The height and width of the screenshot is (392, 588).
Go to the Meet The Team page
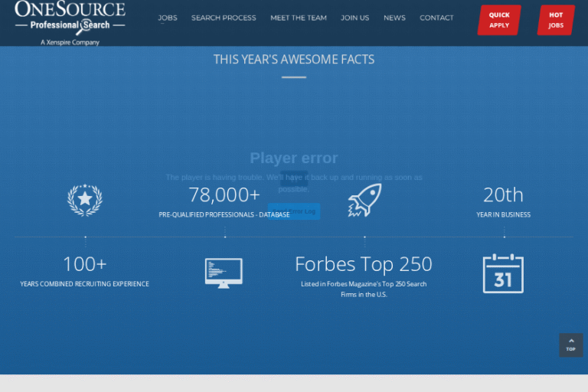pos(298,18)
